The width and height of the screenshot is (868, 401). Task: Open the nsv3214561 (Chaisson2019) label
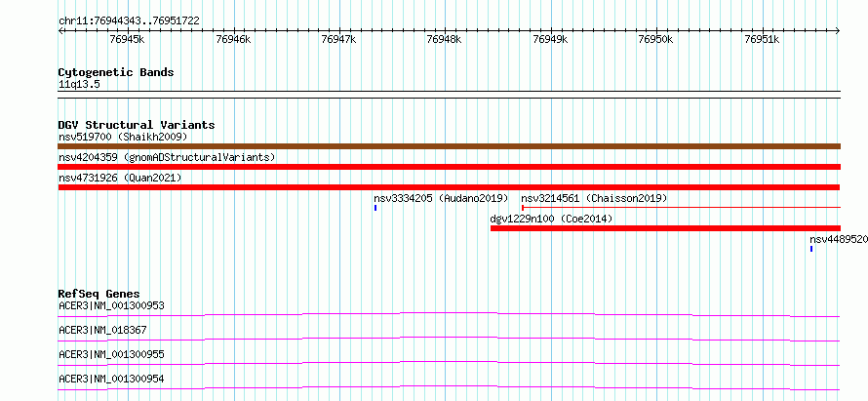tap(594, 198)
